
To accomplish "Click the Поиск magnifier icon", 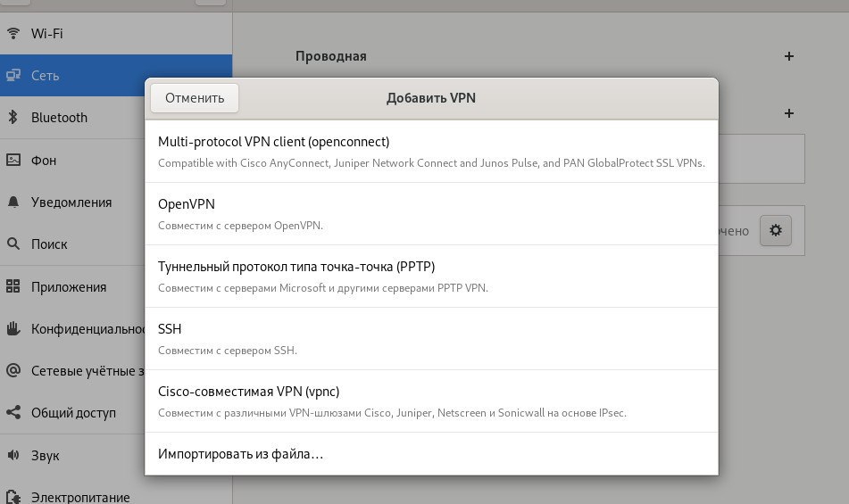I will click(x=13, y=244).
